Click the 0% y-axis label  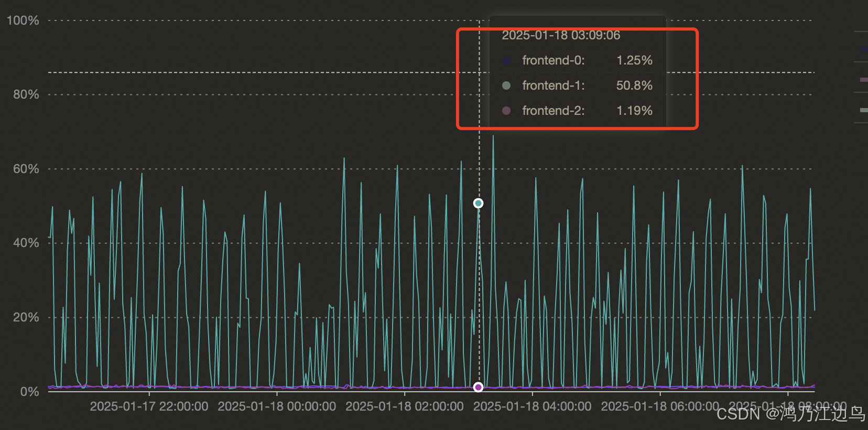(30, 392)
